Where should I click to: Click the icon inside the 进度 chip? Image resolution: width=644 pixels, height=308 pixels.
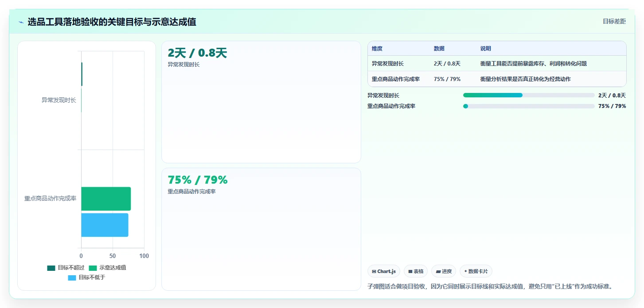click(x=438, y=272)
